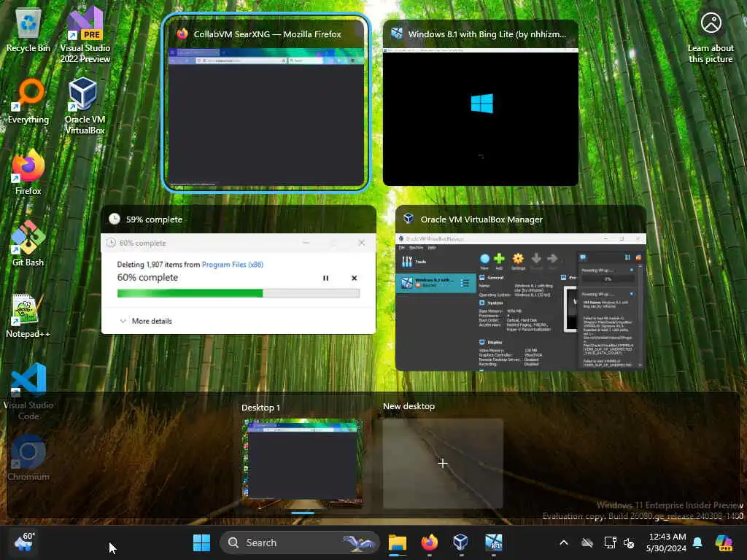Open the Machine menu in VirtualBox Manager

pos(416,248)
